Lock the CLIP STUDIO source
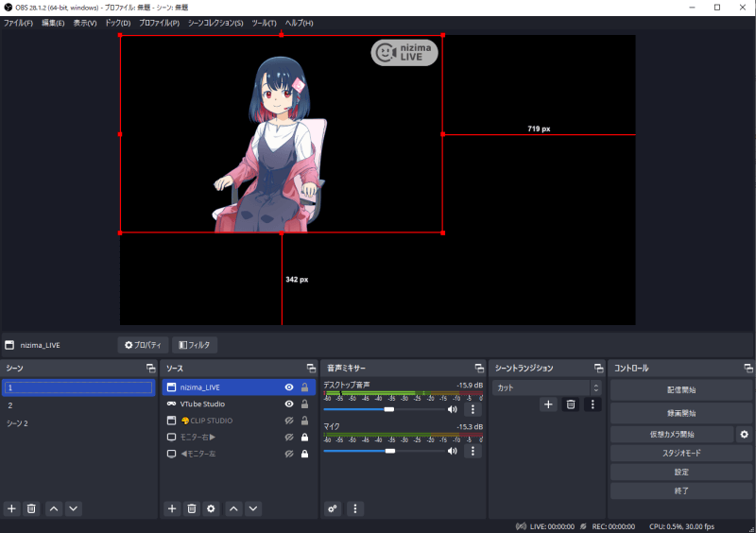 pyautogui.click(x=304, y=421)
